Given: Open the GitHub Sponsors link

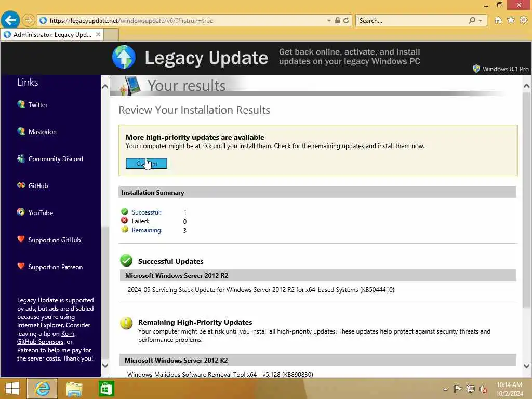Looking at the screenshot, I should point(41,342).
